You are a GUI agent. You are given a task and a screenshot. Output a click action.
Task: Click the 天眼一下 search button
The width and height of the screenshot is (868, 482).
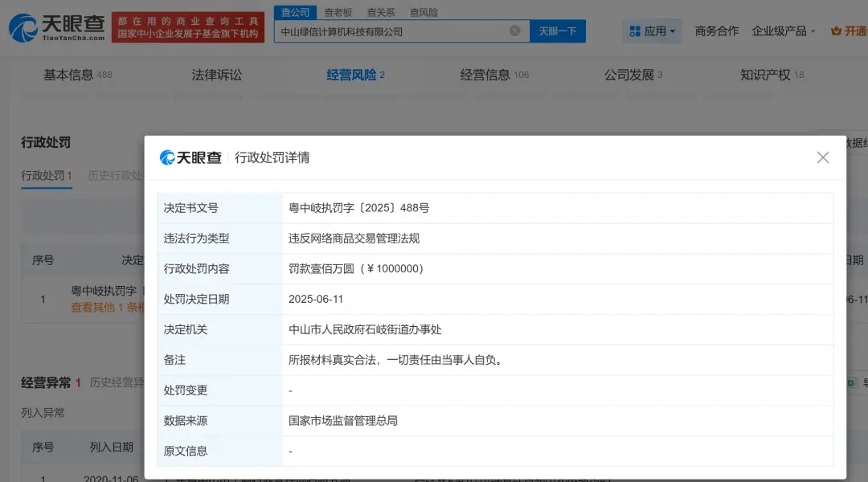(x=557, y=31)
